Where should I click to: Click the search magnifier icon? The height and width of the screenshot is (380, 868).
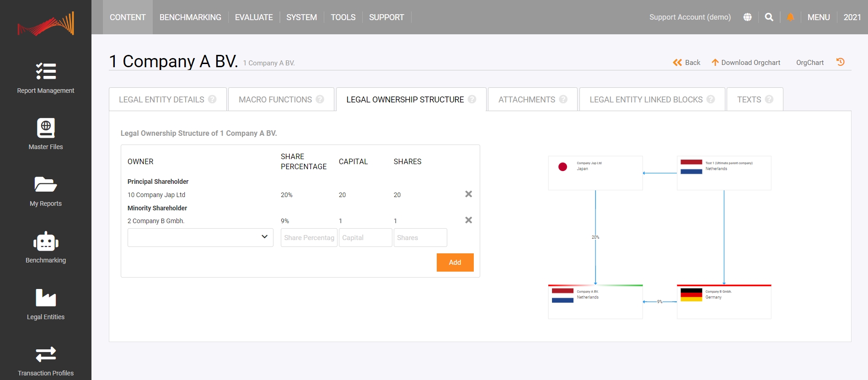[x=769, y=17]
